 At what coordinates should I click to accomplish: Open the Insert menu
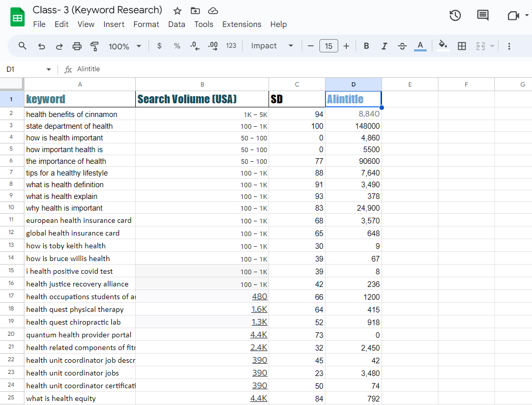114,24
